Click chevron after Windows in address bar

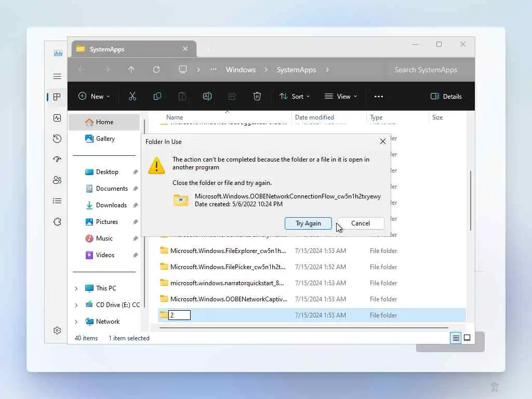(266, 70)
